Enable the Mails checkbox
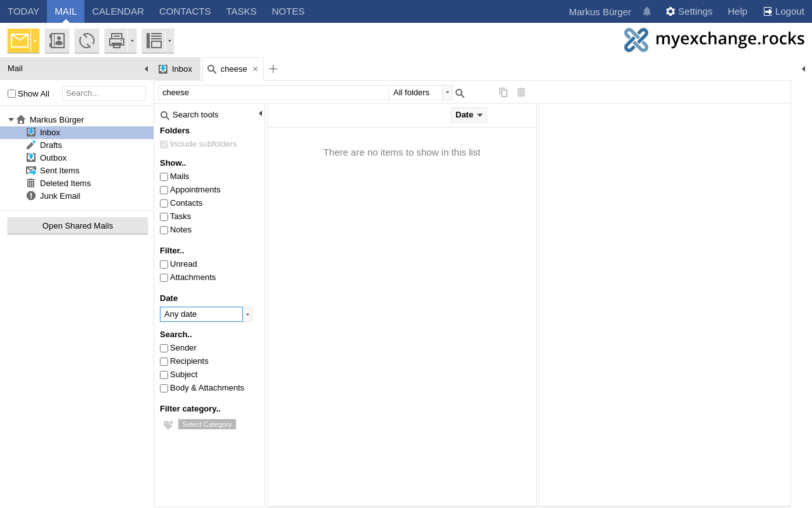Viewport: 812px width, 508px height. (x=164, y=177)
